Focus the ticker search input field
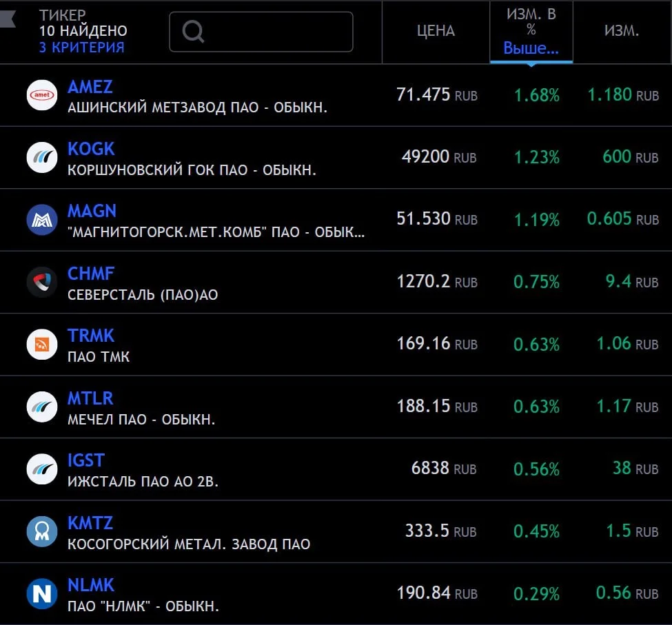The width and height of the screenshot is (672, 625). pos(261,32)
